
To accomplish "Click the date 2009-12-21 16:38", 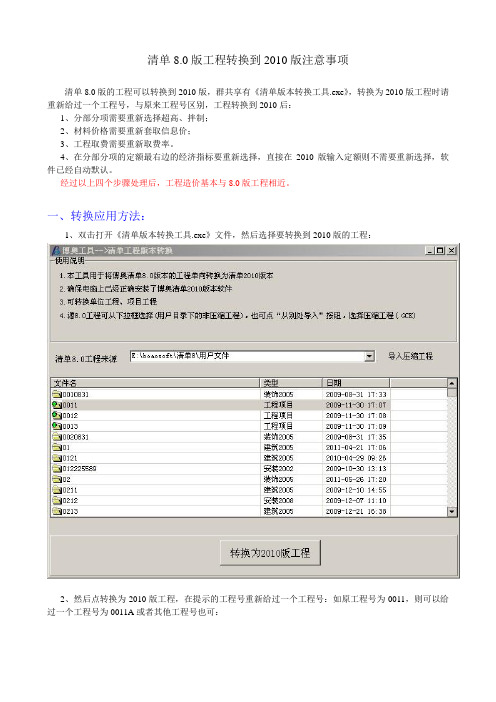I will pyautogui.click(x=356, y=511).
